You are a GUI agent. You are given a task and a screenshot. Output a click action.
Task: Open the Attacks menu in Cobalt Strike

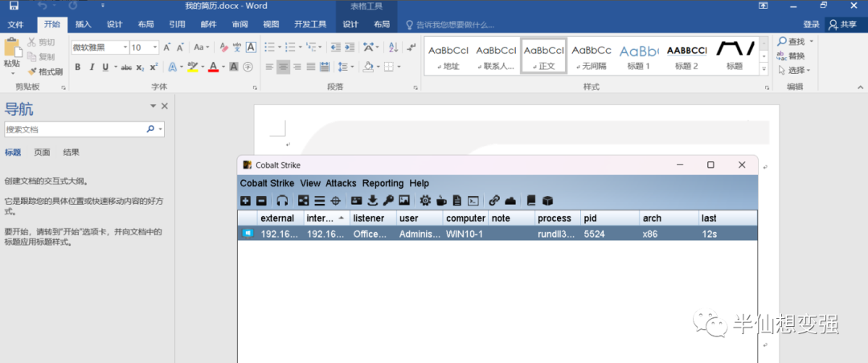coord(341,183)
